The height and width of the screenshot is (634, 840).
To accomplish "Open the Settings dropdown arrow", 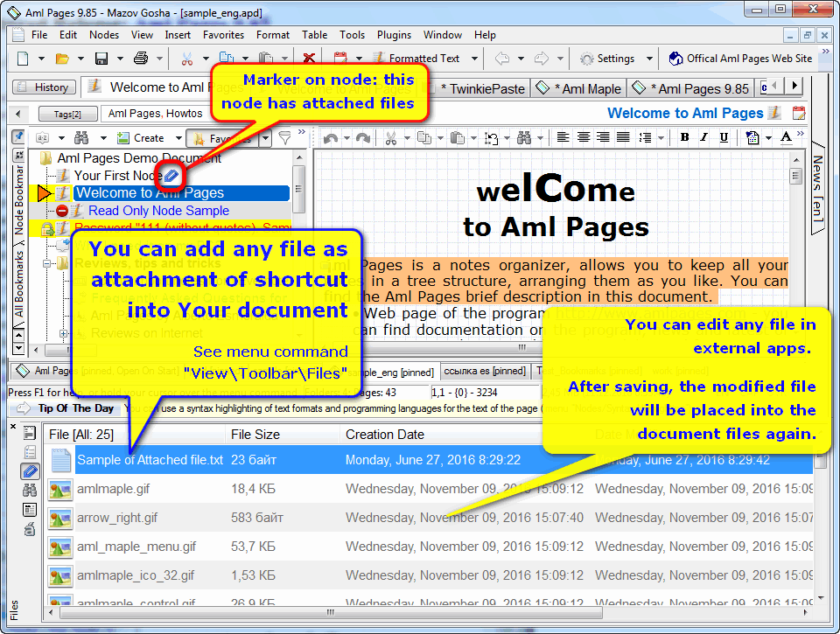I will [x=649, y=59].
